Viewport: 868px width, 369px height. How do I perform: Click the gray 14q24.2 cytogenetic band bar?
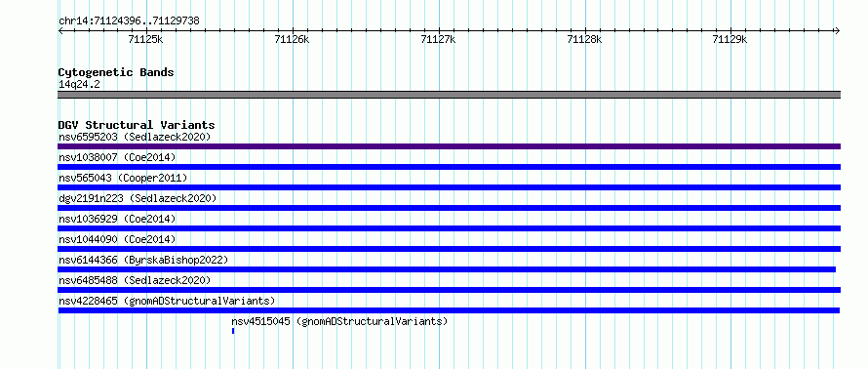449,95
